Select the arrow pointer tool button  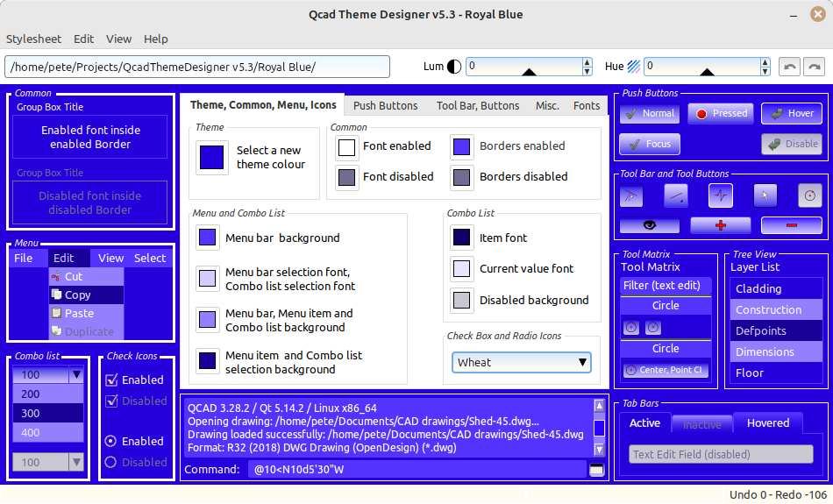click(x=765, y=196)
